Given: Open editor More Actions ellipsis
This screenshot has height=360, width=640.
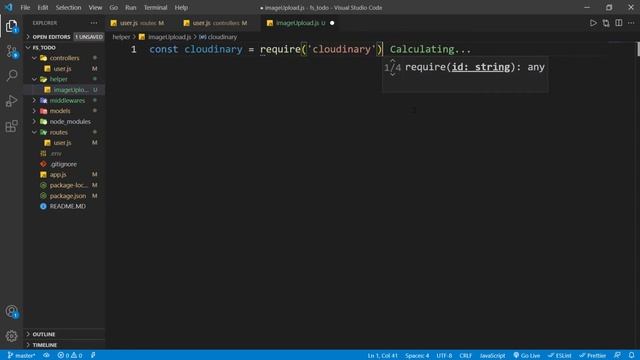Looking at the screenshot, I should pos(631,23).
